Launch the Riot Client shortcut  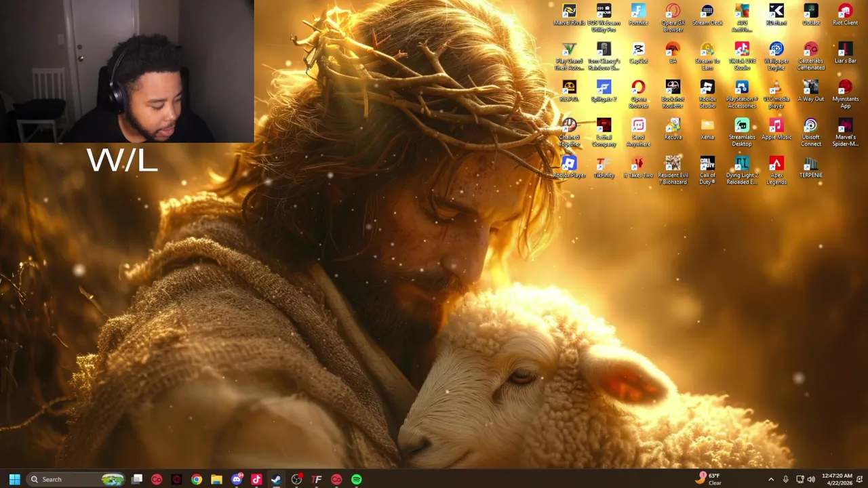pyautogui.click(x=846, y=16)
